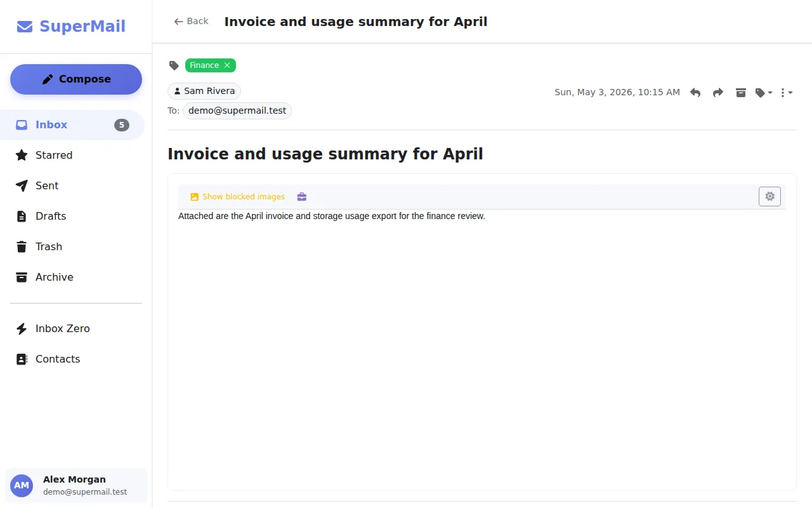This screenshot has width=812, height=508.
Task: Click the email date Sun, May 3, 2026
Action: pyautogui.click(x=617, y=93)
